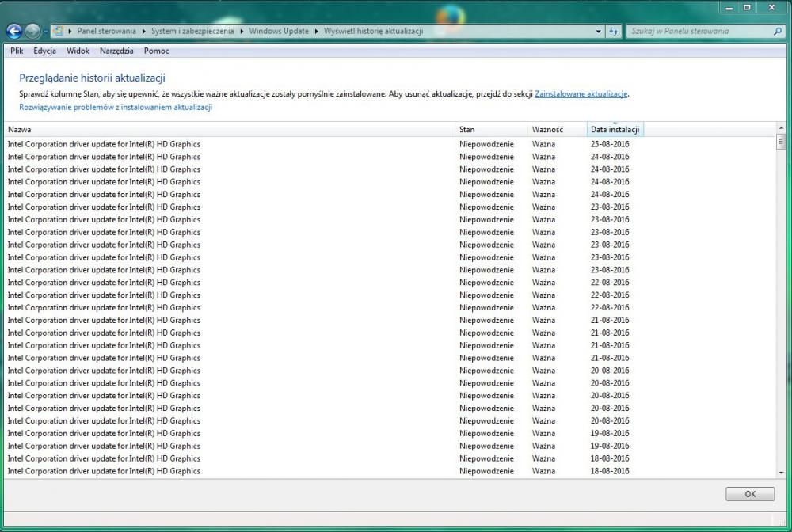792x532 pixels.
Task: Expand the arrow after Panel sterowania breadcrumb
Action: (x=143, y=32)
